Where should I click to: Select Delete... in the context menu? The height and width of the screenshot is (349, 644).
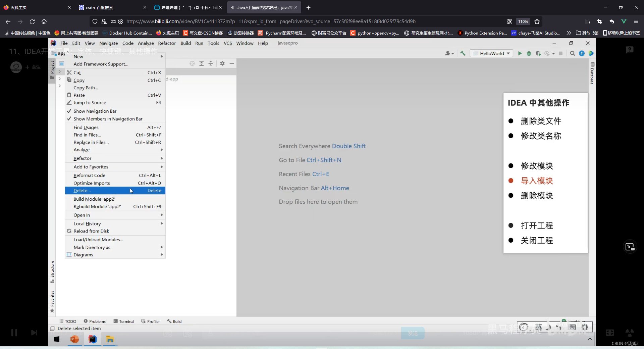pyautogui.click(x=115, y=190)
